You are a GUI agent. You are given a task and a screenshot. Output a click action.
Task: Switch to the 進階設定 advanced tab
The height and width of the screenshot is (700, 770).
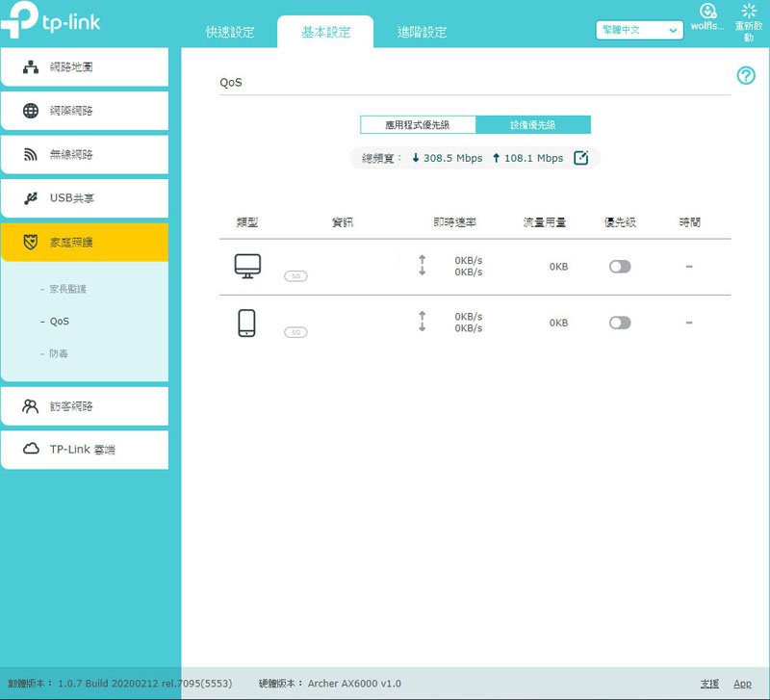tap(422, 32)
